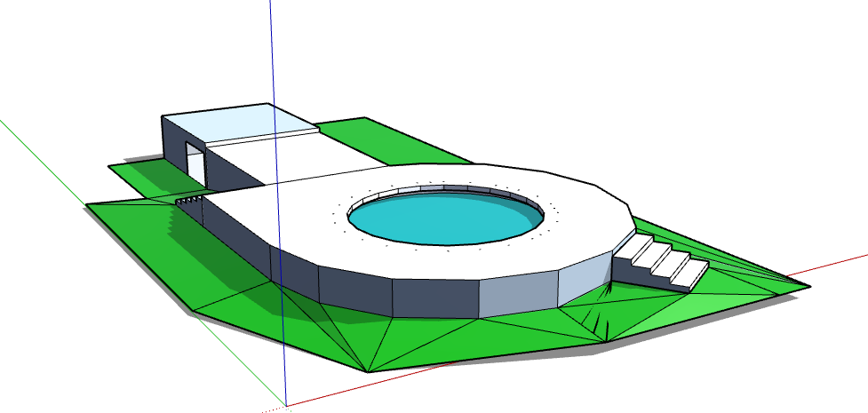Click the dark front-center deck wall panel
This screenshot has height=413, width=868.
point(435,298)
